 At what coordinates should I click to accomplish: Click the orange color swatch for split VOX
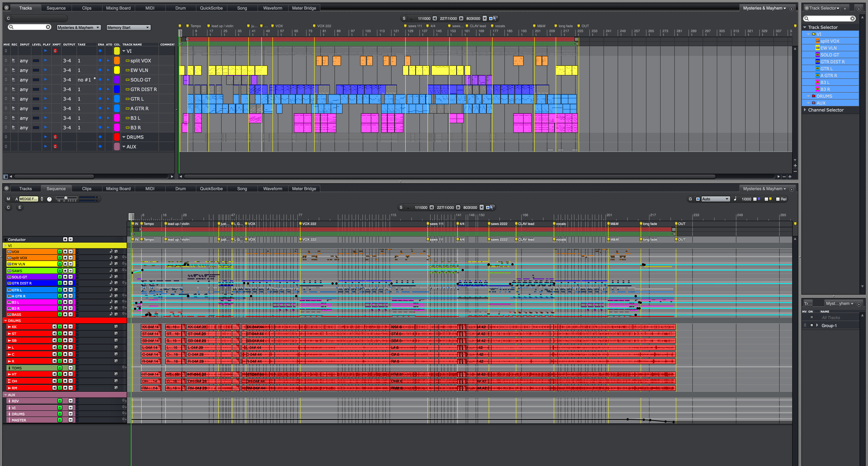[x=117, y=61]
